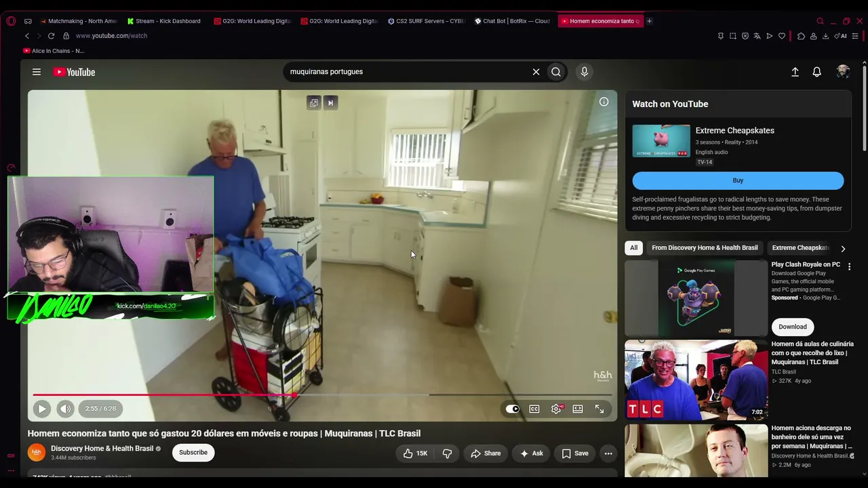This screenshot has width=868, height=488.
Task: Open the browser workspaces icon beside tabs
Action: (x=28, y=21)
